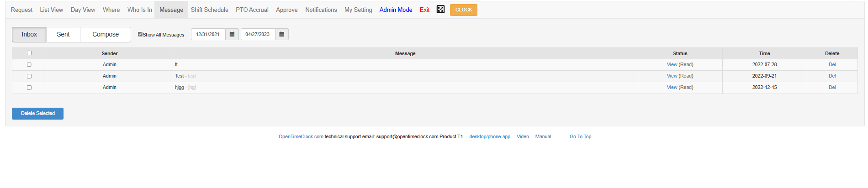Click the end date field 04/27/2023

[258, 34]
